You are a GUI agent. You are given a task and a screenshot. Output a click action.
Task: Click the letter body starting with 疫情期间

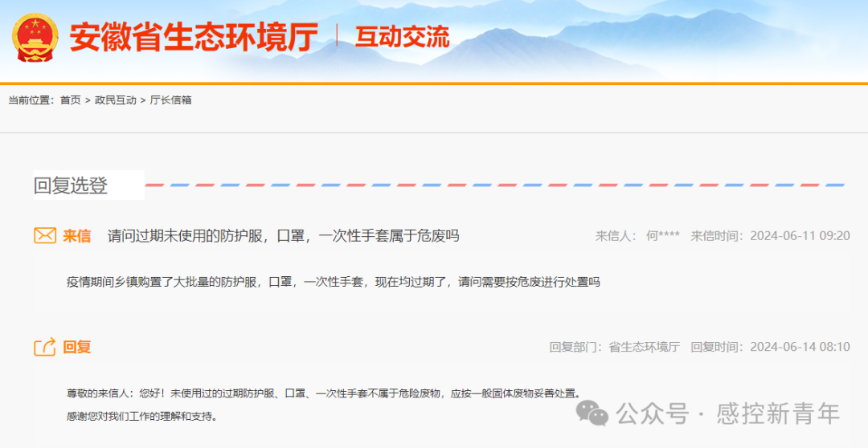pyautogui.click(x=333, y=282)
